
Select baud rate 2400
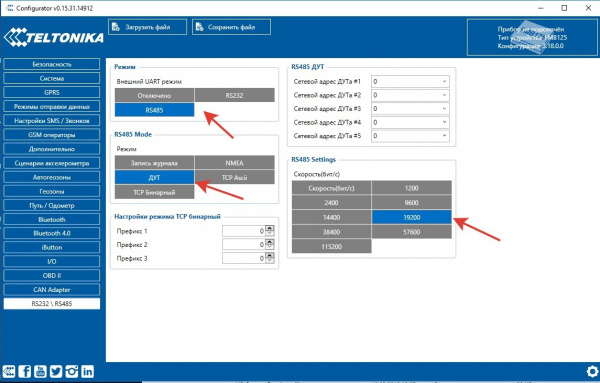(331, 202)
